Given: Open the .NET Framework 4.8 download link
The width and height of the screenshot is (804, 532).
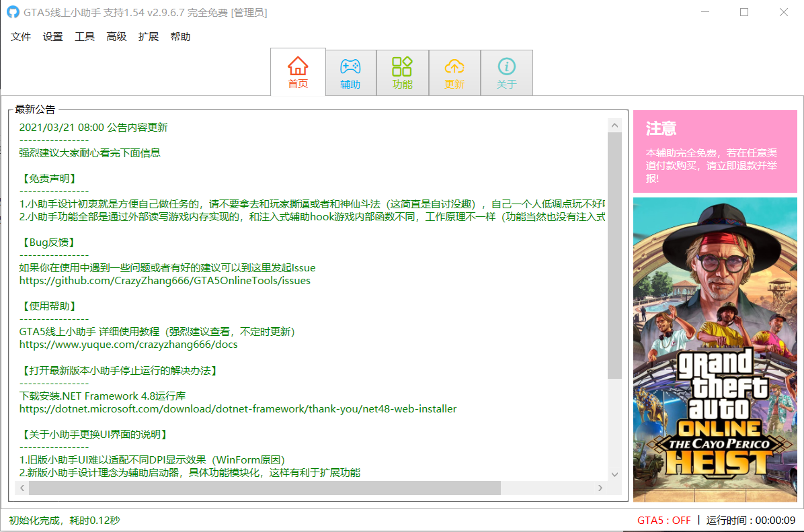Looking at the screenshot, I should tap(238, 408).
